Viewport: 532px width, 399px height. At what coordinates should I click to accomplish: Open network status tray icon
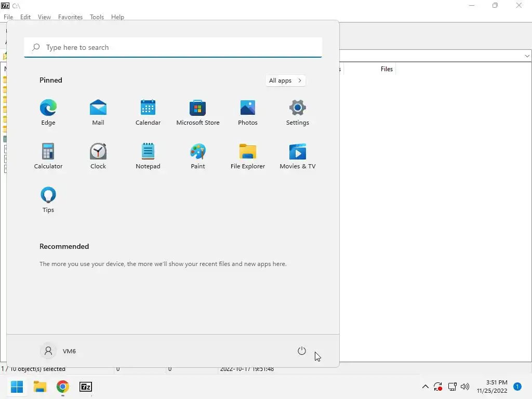(452, 387)
